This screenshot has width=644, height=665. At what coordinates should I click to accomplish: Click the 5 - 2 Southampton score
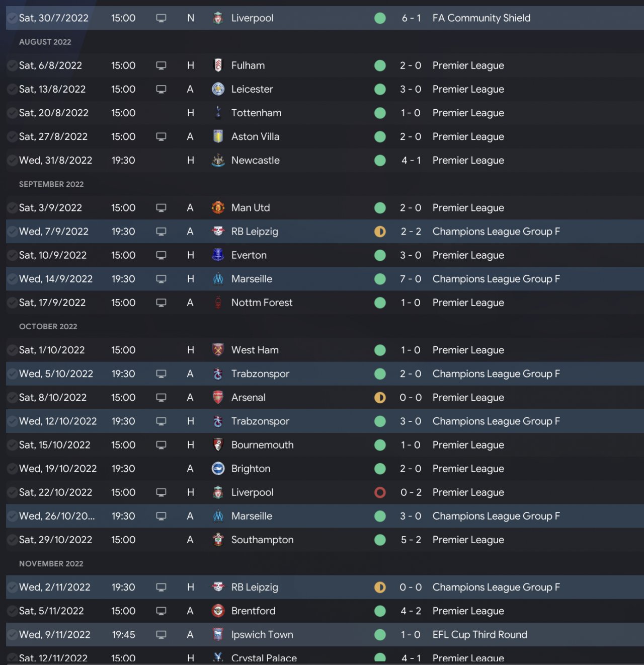[x=411, y=540]
